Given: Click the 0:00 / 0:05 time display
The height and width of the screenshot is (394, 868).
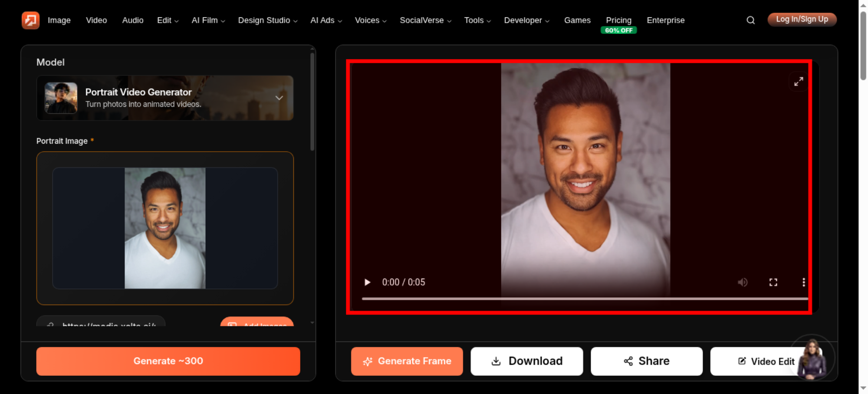Looking at the screenshot, I should click(x=403, y=282).
